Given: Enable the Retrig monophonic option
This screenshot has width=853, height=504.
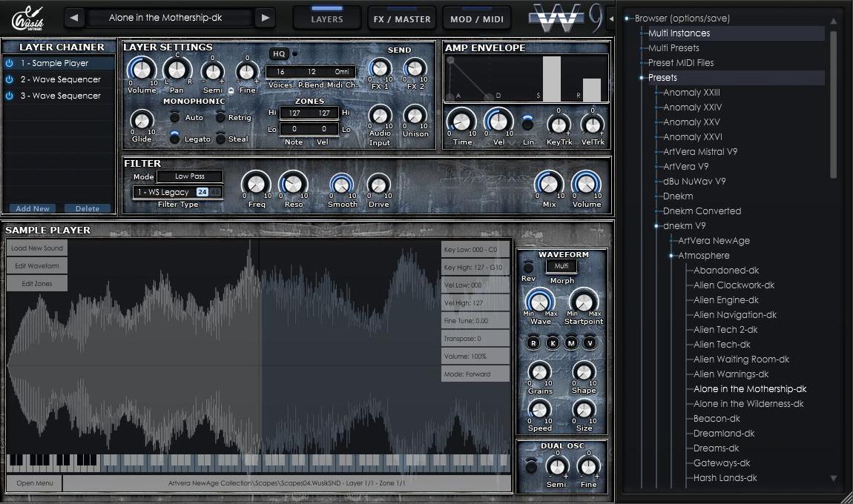Looking at the screenshot, I should click(x=220, y=117).
